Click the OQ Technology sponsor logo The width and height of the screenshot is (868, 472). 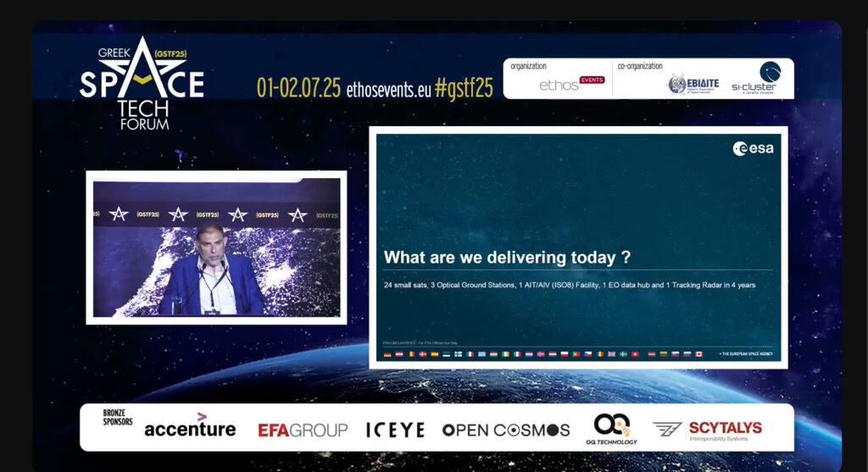(612, 429)
